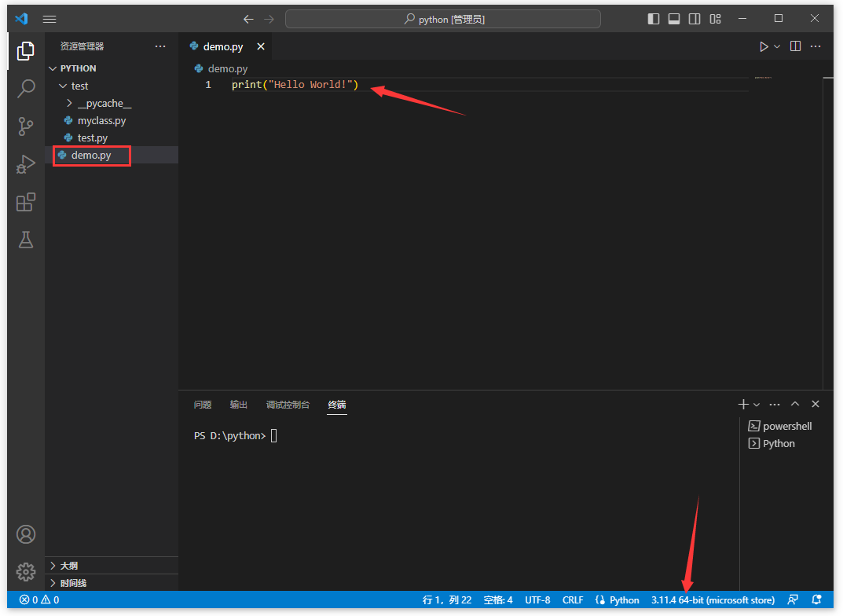Open the Testing flask view
The image size is (843, 616).
pos(26,240)
